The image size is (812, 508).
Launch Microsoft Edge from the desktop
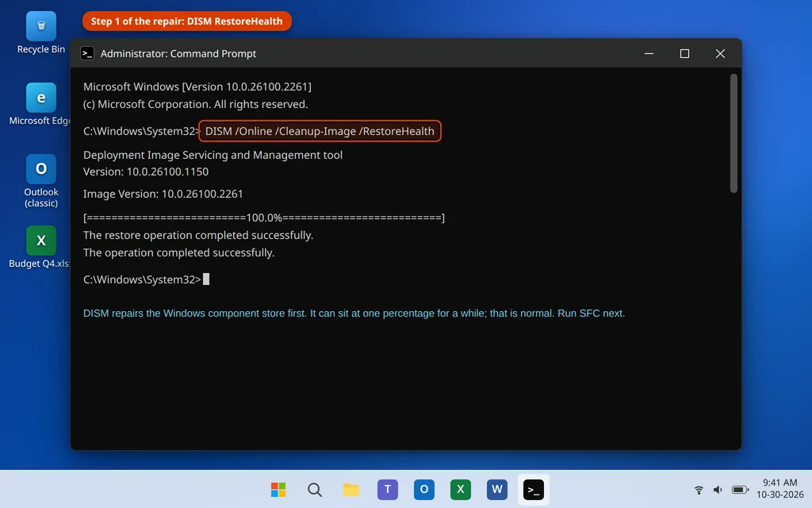coord(41,104)
